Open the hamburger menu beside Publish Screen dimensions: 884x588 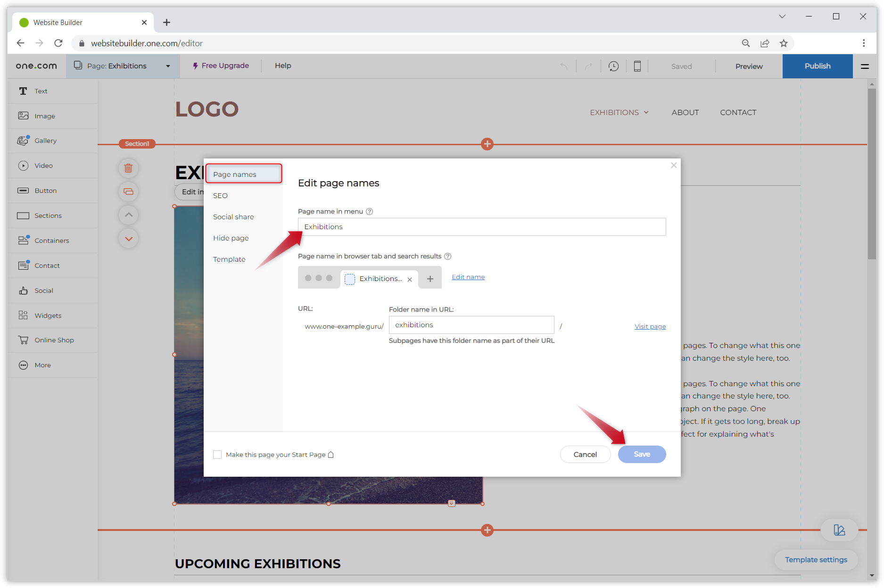[x=865, y=66]
